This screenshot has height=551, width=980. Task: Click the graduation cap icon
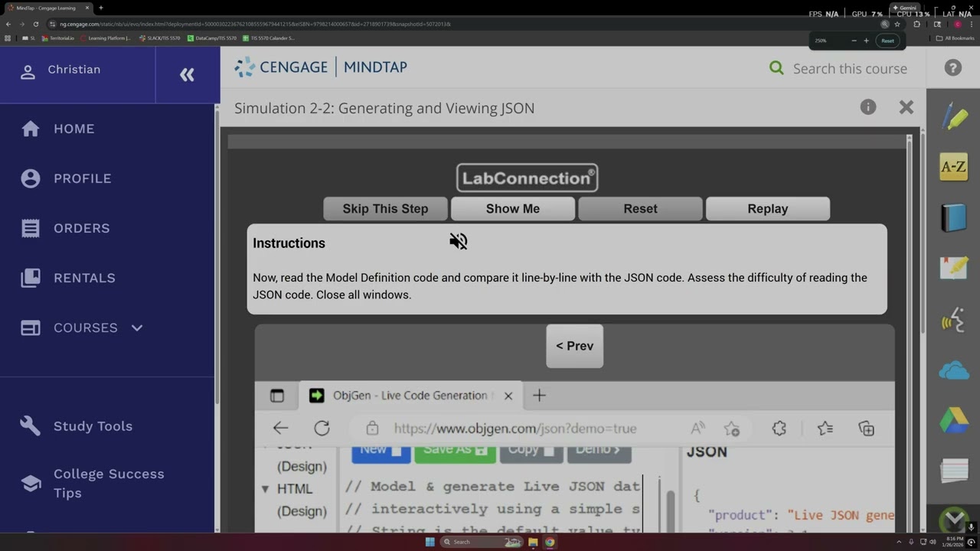coord(31,483)
